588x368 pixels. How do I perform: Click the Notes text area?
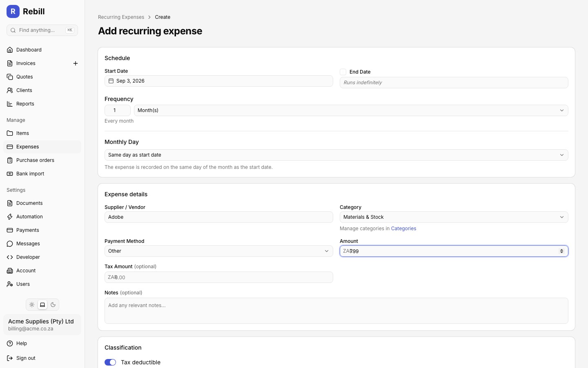[336, 311]
